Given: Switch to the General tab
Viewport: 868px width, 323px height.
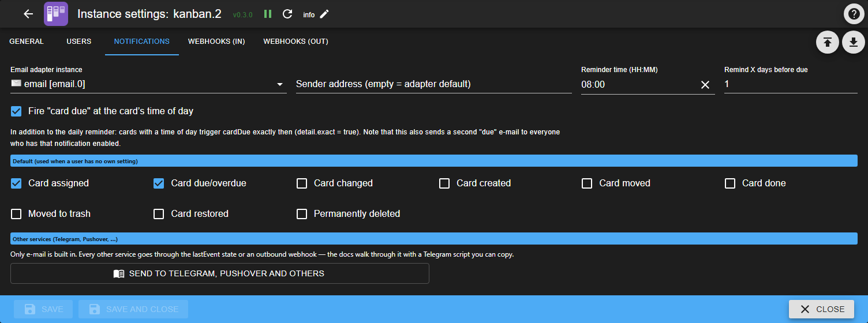Looking at the screenshot, I should pyautogui.click(x=27, y=42).
